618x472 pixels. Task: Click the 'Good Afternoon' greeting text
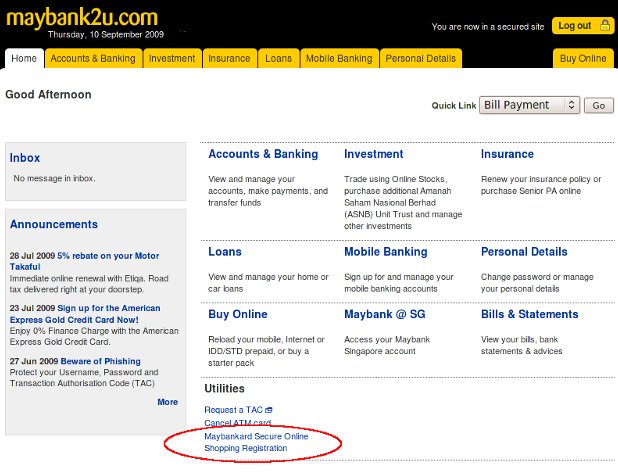tap(48, 95)
